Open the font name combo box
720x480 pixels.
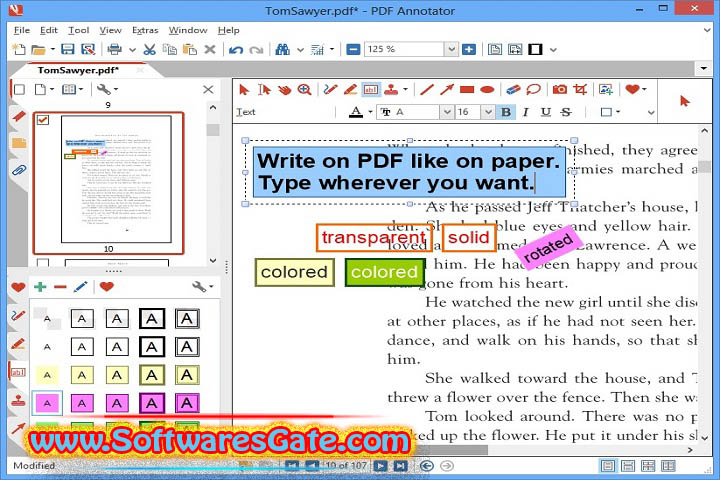click(416, 112)
